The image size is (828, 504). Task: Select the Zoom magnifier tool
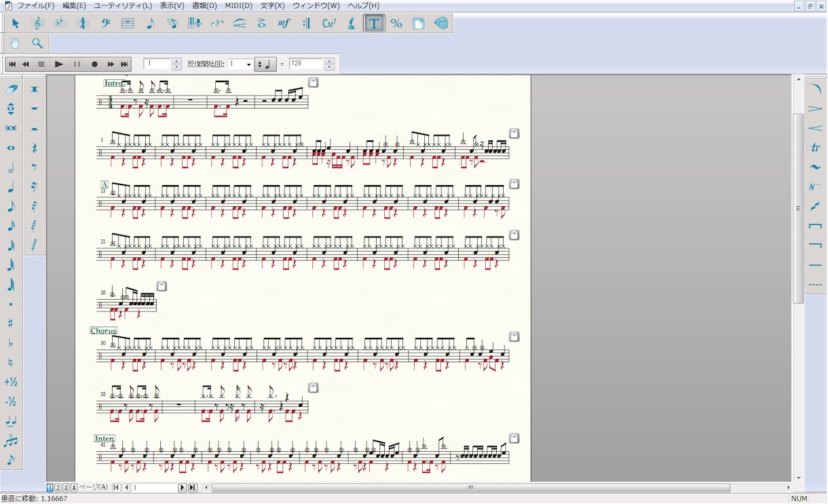[x=37, y=43]
